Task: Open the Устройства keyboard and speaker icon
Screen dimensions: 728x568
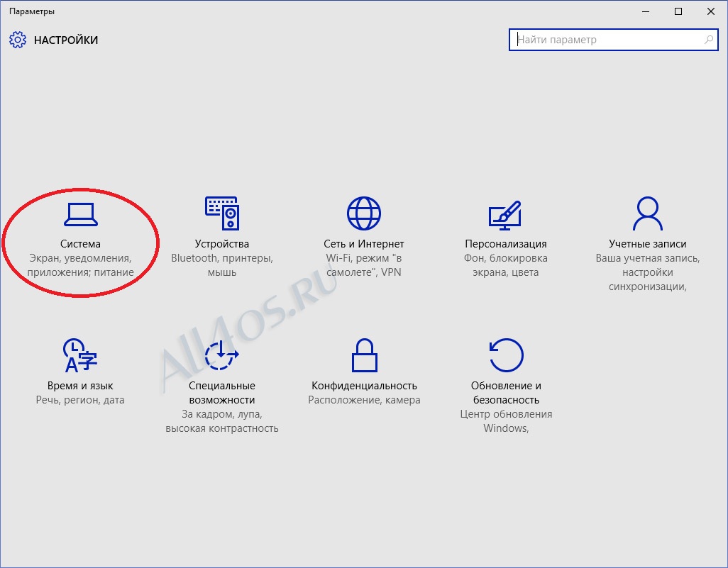Action: click(x=222, y=213)
